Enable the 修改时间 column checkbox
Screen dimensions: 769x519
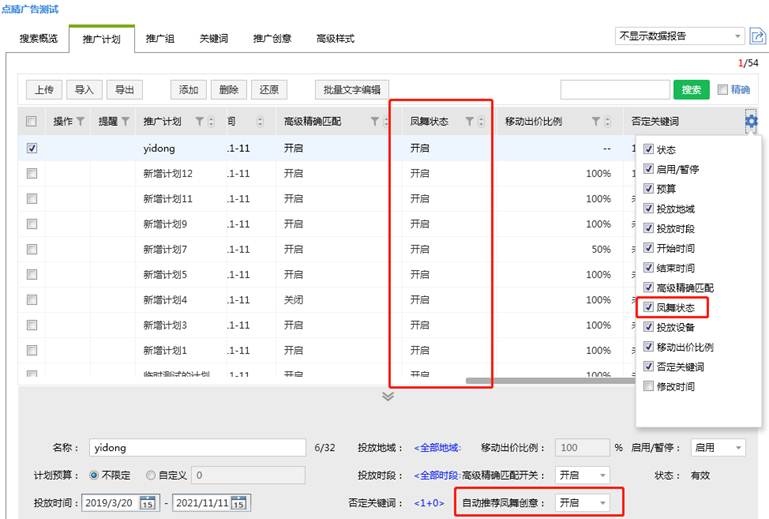pos(649,386)
